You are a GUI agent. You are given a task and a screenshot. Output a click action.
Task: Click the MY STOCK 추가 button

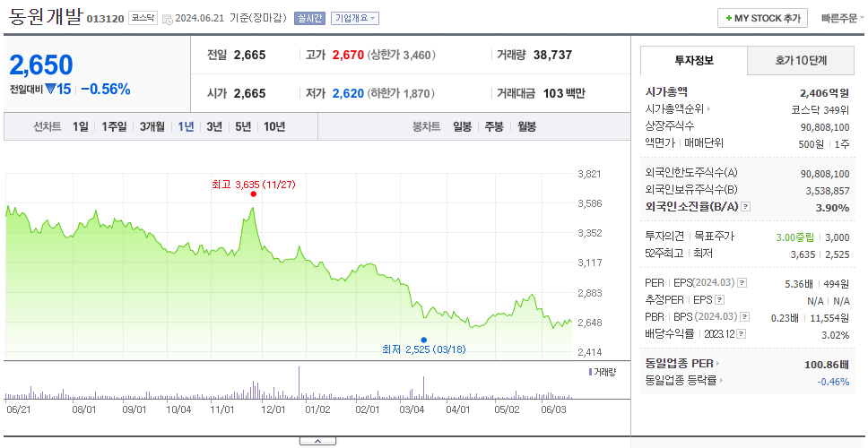tap(763, 18)
